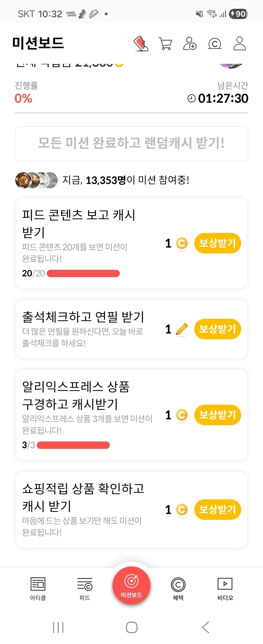
Task: Open the 아티클 tab
Action: [38, 588]
